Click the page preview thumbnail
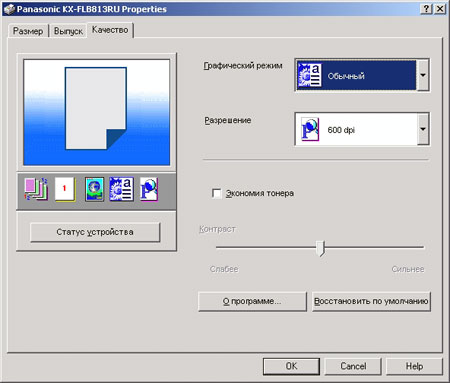This screenshot has height=383, width=450. (96, 108)
